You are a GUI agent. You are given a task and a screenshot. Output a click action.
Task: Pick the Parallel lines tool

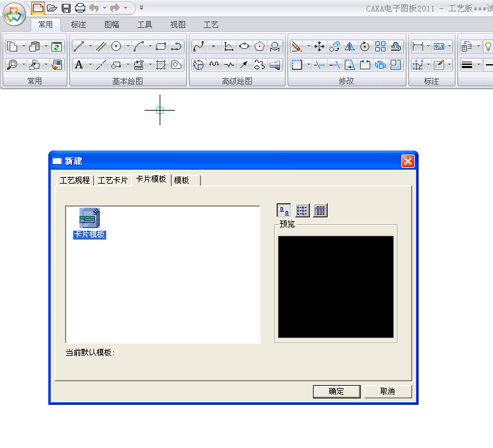100,46
